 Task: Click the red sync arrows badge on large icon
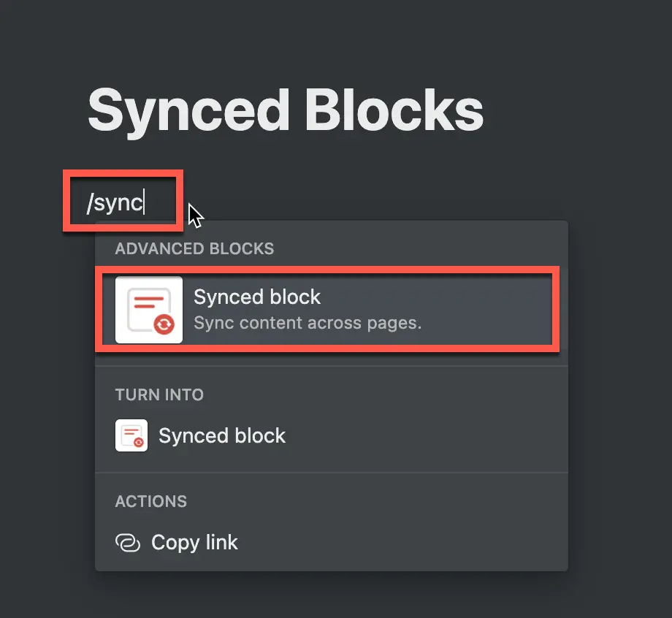click(164, 324)
